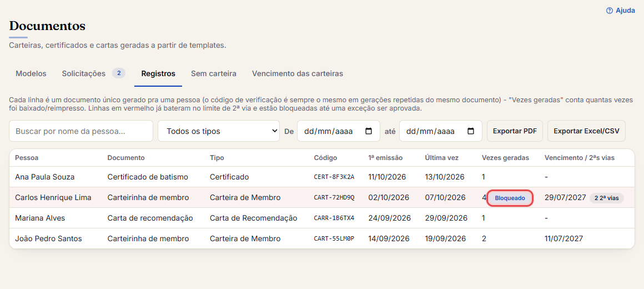644x289 pixels.
Task: Click the 1ª emissão column header
Action: pyautogui.click(x=385, y=158)
